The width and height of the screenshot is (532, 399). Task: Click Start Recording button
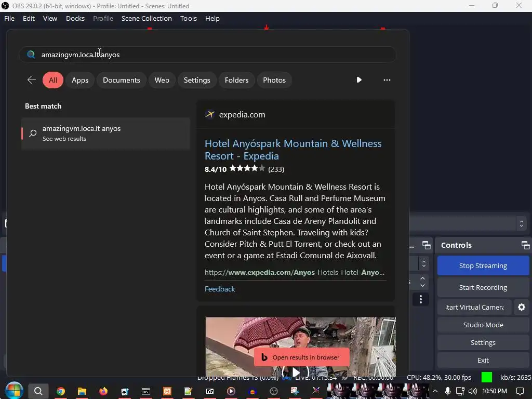[x=483, y=287]
